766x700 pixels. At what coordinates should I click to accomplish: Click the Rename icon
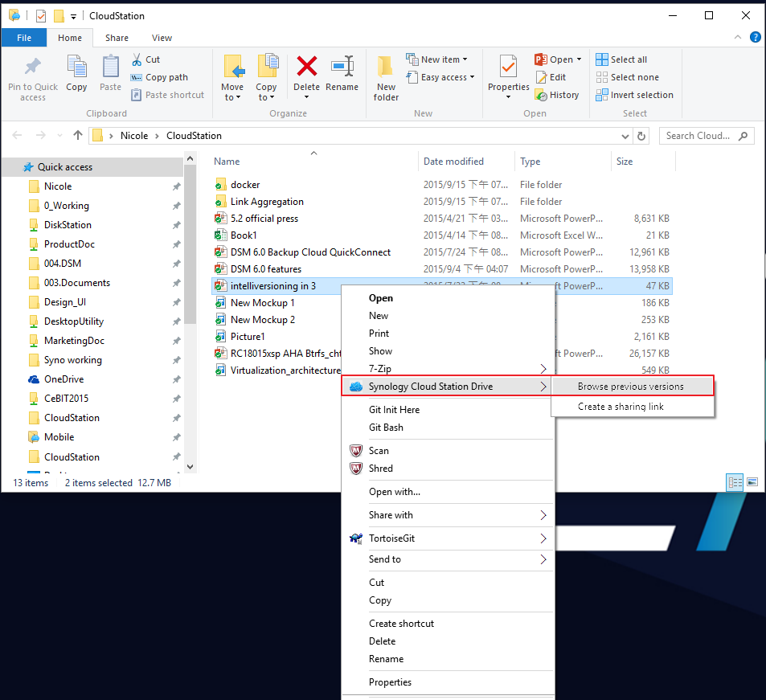[342, 67]
